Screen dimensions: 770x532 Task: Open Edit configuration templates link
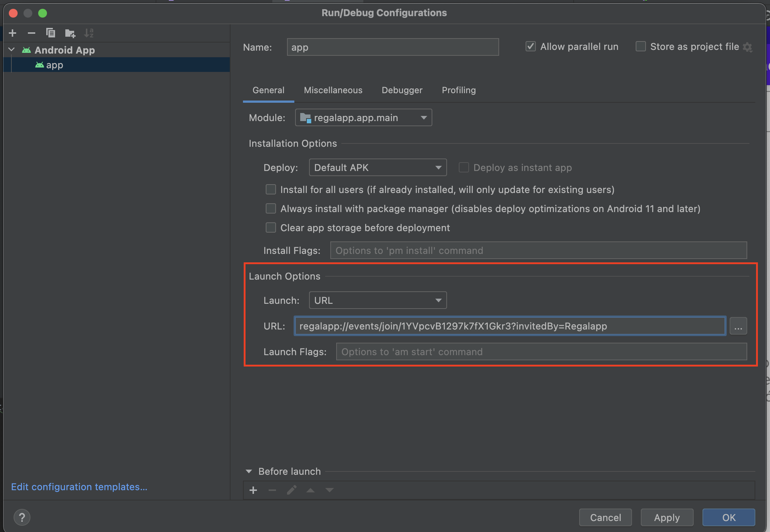pyautogui.click(x=79, y=487)
